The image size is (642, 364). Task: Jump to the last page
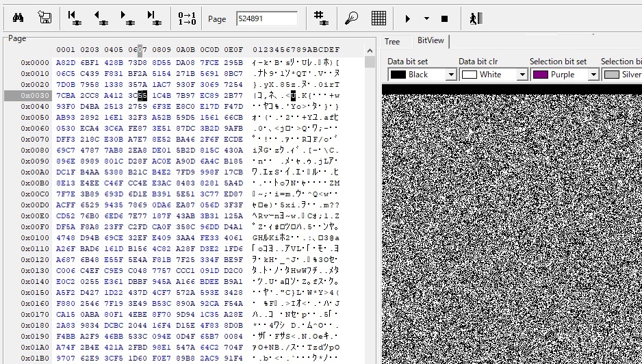click(x=153, y=18)
